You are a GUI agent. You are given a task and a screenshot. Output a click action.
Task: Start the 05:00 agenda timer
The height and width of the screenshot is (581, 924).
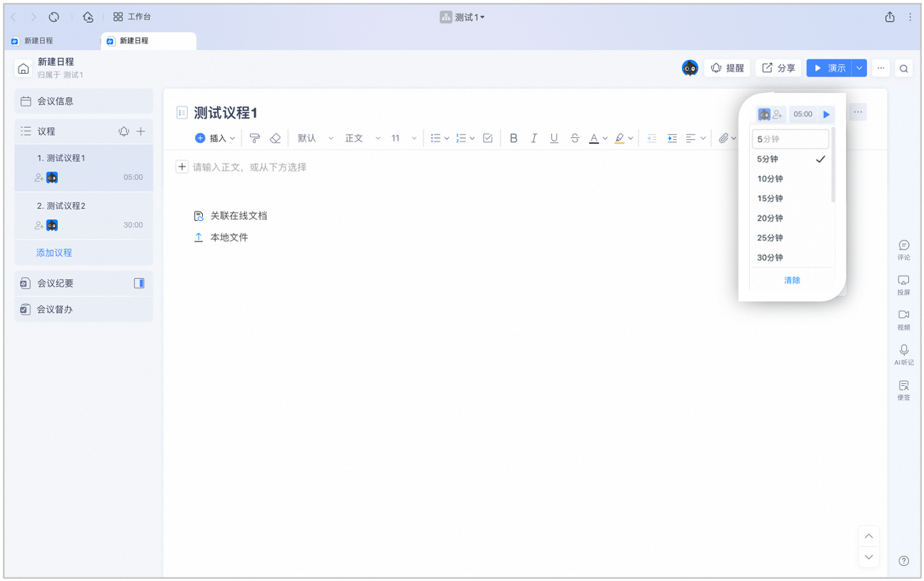pos(827,114)
